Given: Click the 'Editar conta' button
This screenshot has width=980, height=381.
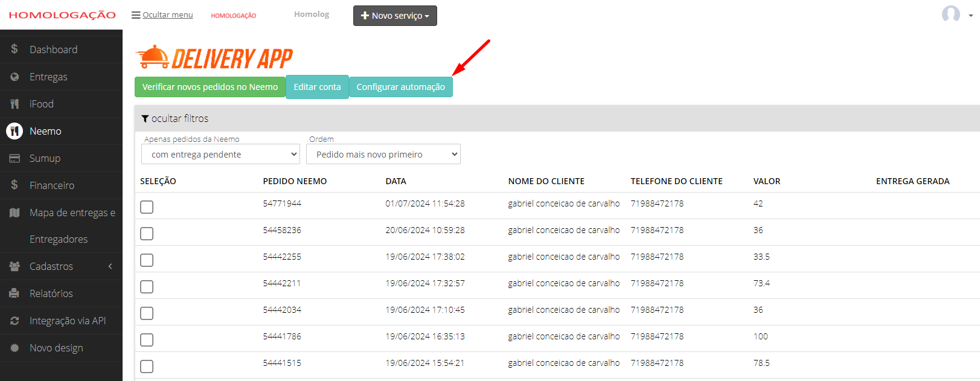Looking at the screenshot, I should (317, 87).
